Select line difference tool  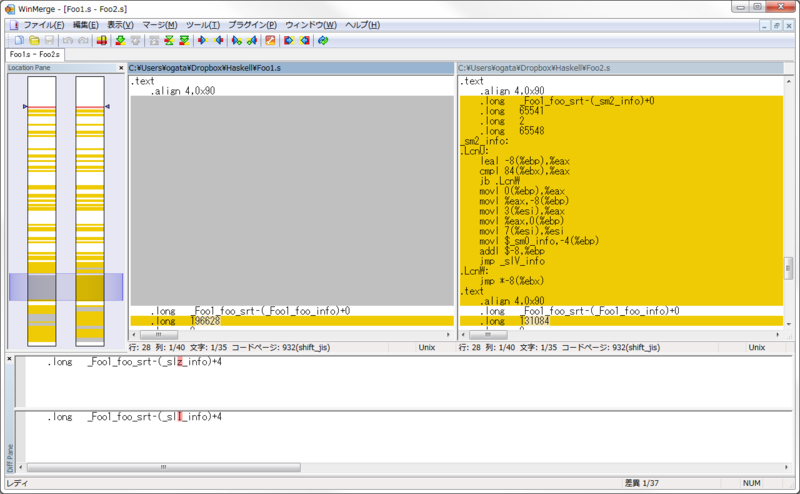click(102, 40)
